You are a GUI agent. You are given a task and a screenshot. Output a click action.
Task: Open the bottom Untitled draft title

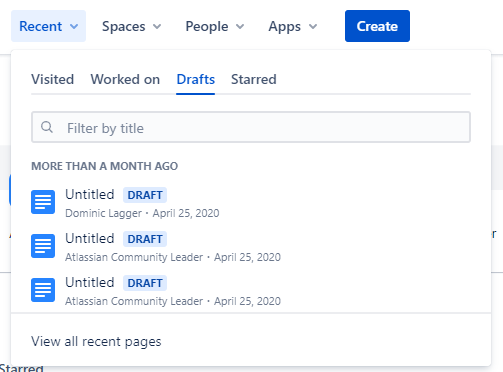[x=90, y=282]
